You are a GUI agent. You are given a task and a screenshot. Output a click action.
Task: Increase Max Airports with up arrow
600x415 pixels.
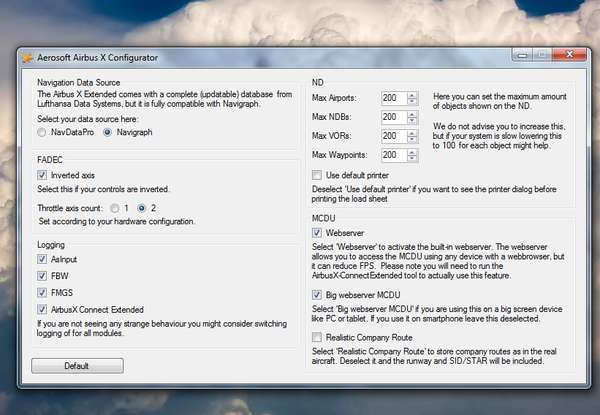point(413,94)
